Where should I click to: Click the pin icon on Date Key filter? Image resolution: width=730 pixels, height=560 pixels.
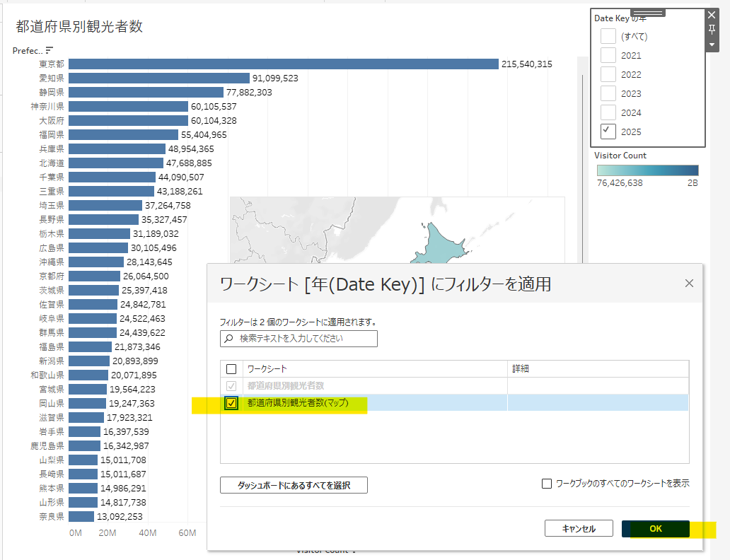point(712,29)
